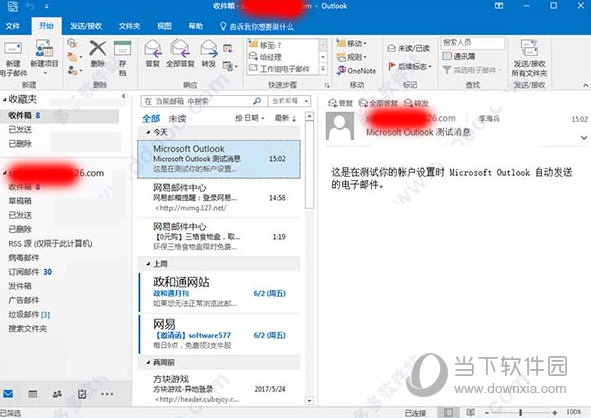The height and width of the screenshot is (418, 591).
Task: Click the Reply (答复) ribbon icon
Action: click(x=153, y=49)
